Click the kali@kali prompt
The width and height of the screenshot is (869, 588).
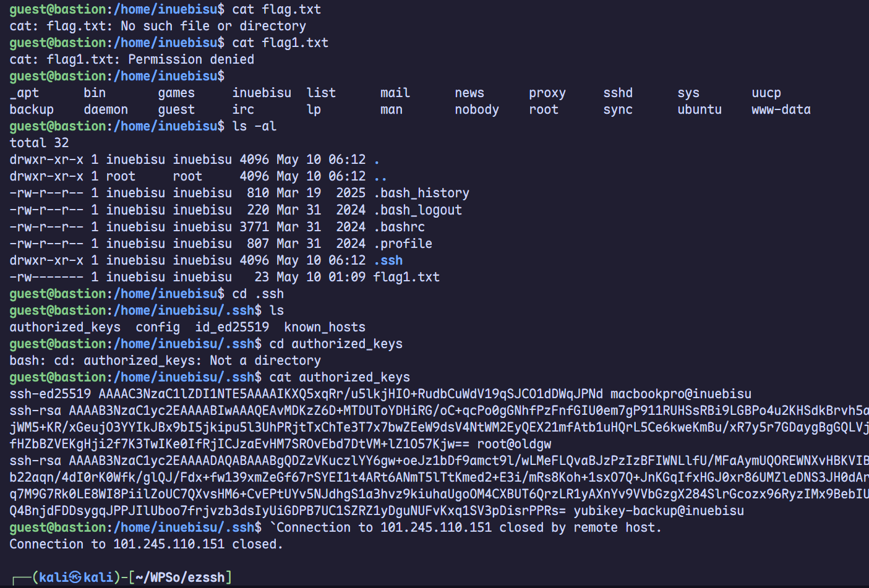point(76,577)
